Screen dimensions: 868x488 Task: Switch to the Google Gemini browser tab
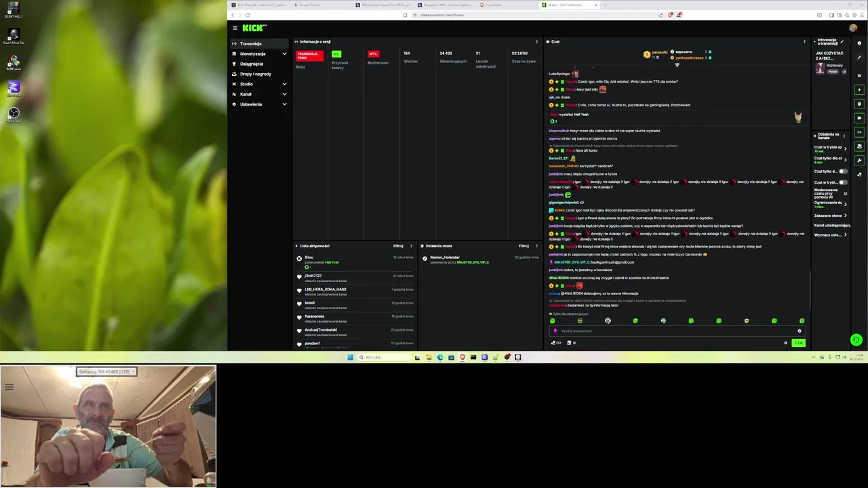tap(321, 5)
